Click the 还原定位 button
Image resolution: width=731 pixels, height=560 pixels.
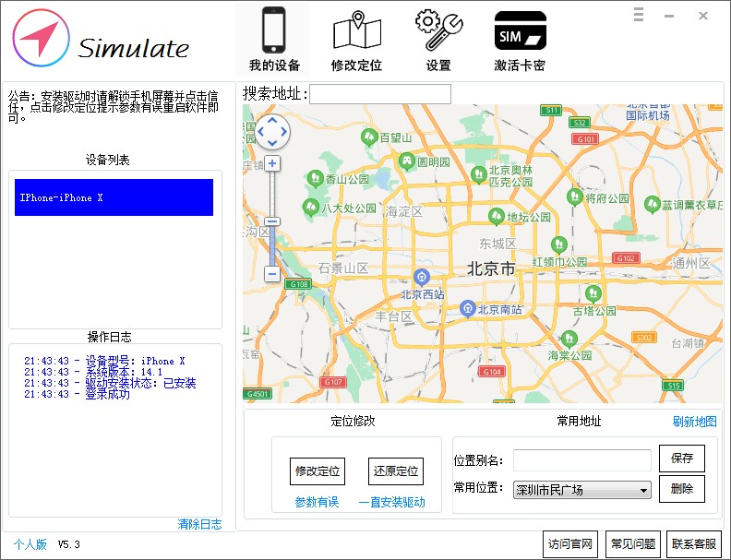click(x=396, y=471)
